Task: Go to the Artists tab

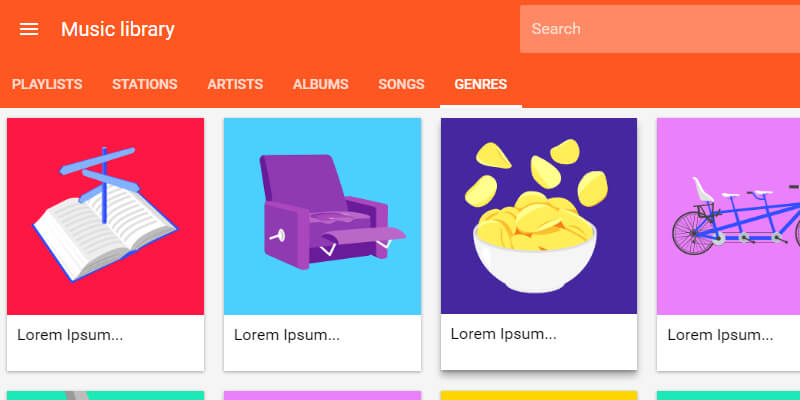Action: [235, 85]
